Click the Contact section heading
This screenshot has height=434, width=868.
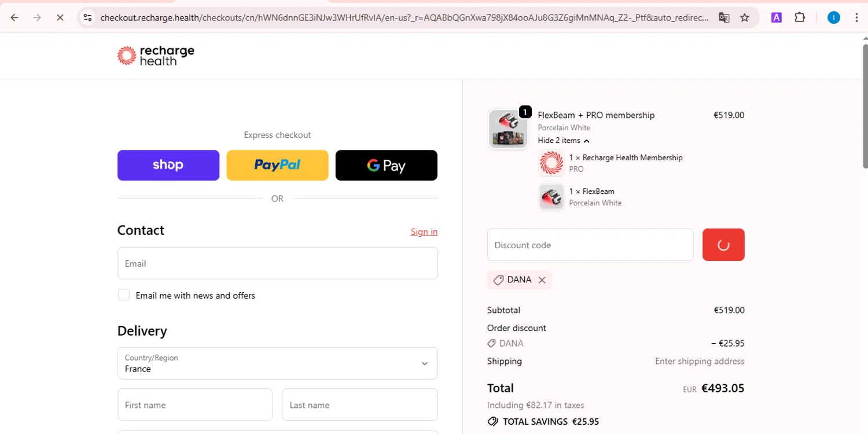click(141, 230)
